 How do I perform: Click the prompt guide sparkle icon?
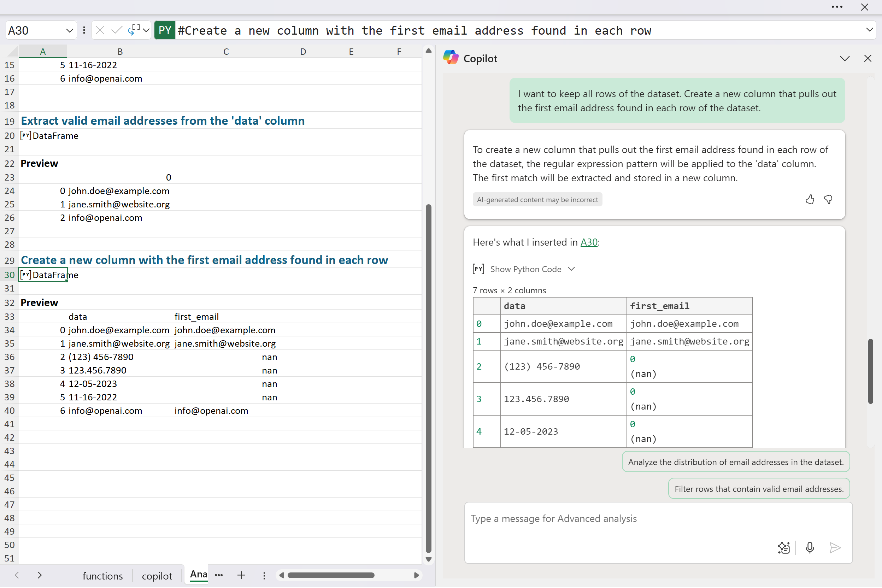[x=783, y=547]
